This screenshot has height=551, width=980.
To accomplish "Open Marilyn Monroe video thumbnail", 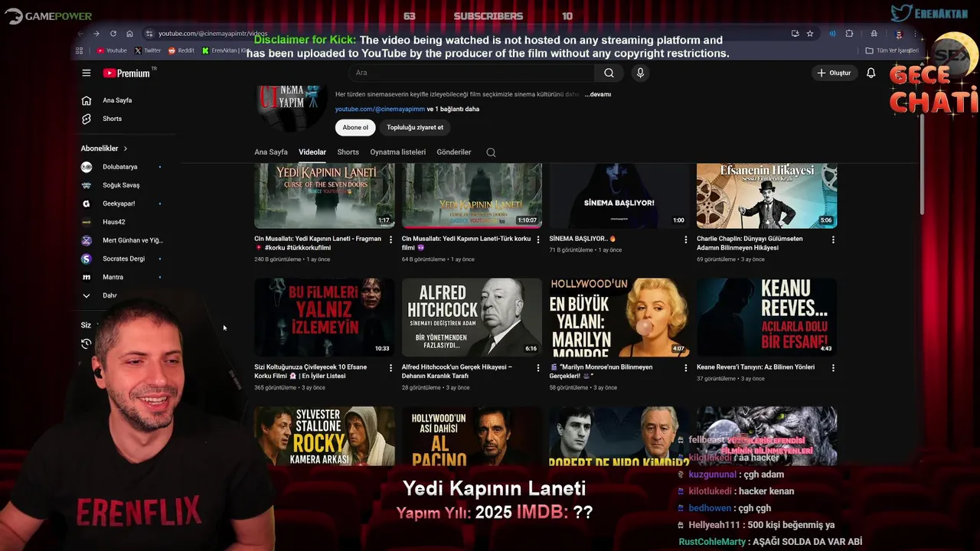I will click(x=619, y=317).
